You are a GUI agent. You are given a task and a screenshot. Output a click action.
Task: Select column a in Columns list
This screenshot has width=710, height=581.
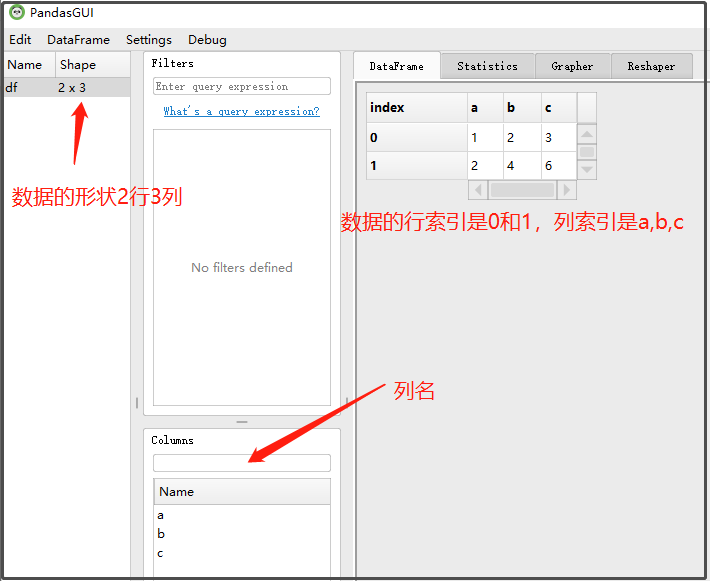(242, 515)
